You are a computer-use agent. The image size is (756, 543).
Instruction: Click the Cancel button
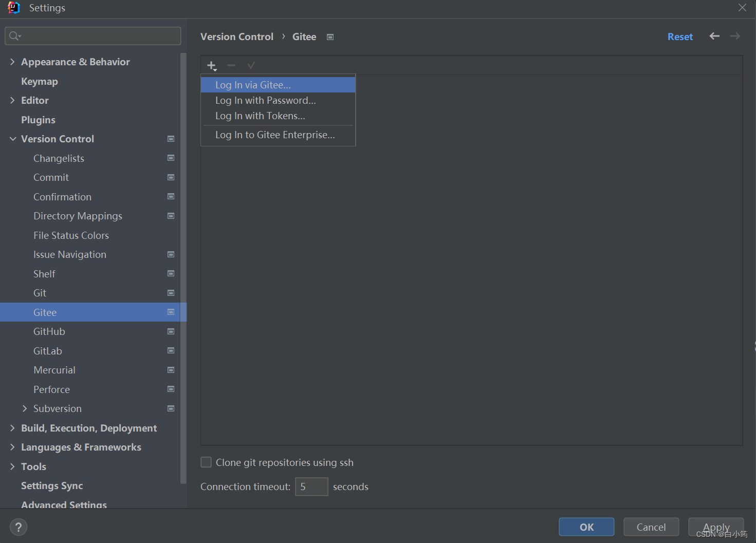(651, 527)
